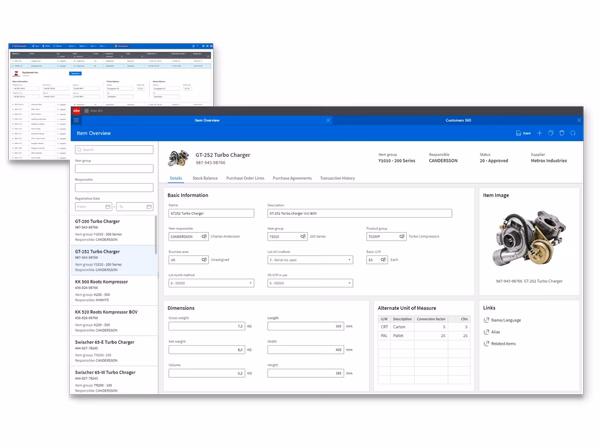Open the hamburger navigation menu
The height and width of the screenshot is (448, 600).
(76, 121)
